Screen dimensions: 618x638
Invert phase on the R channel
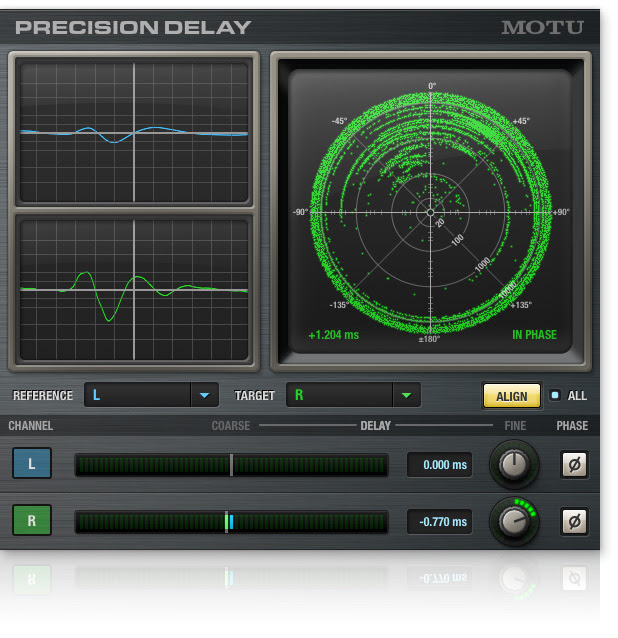[574, 521]
